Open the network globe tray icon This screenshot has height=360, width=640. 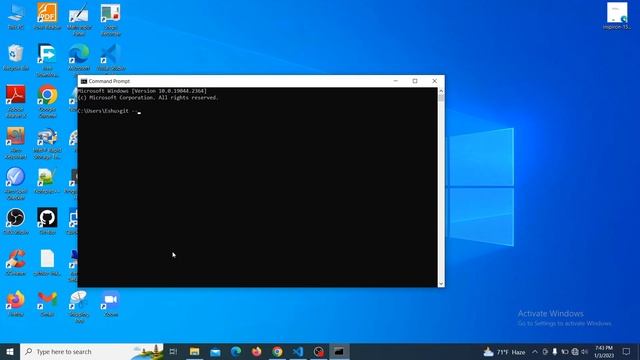[x=575, y=351]
